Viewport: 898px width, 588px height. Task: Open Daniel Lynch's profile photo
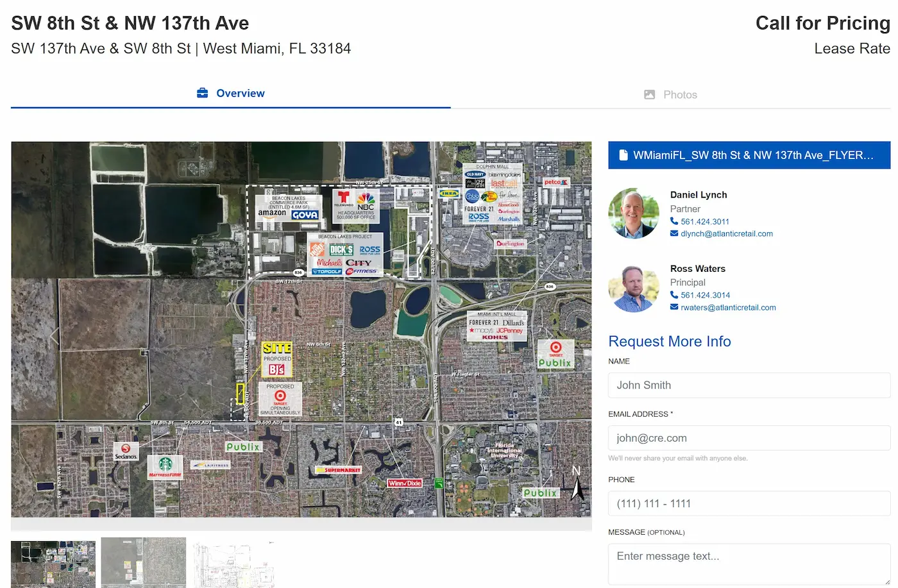634,214
